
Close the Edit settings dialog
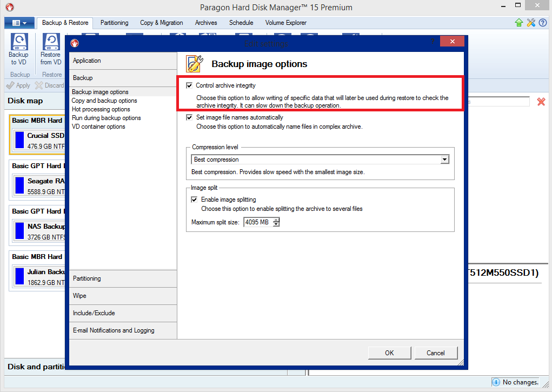[x=452, y=41]
